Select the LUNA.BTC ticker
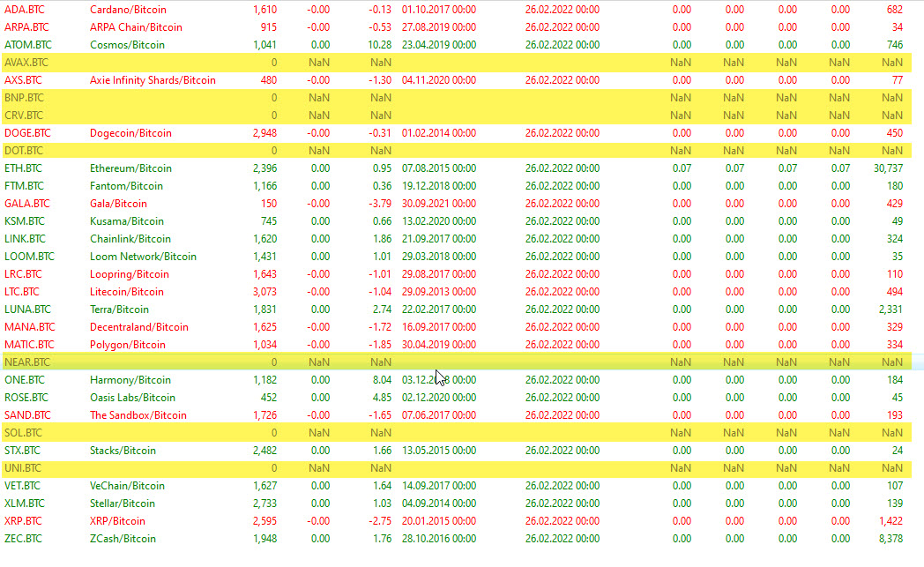Viewport: 924px width, 567px height. click(x=26, y=310)
